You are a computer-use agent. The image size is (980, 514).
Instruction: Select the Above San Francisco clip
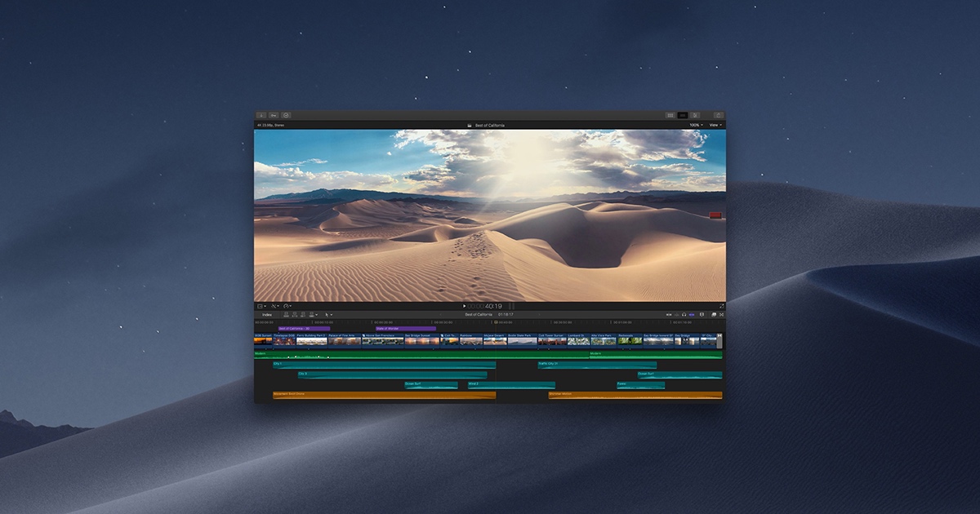pos(382,339)
